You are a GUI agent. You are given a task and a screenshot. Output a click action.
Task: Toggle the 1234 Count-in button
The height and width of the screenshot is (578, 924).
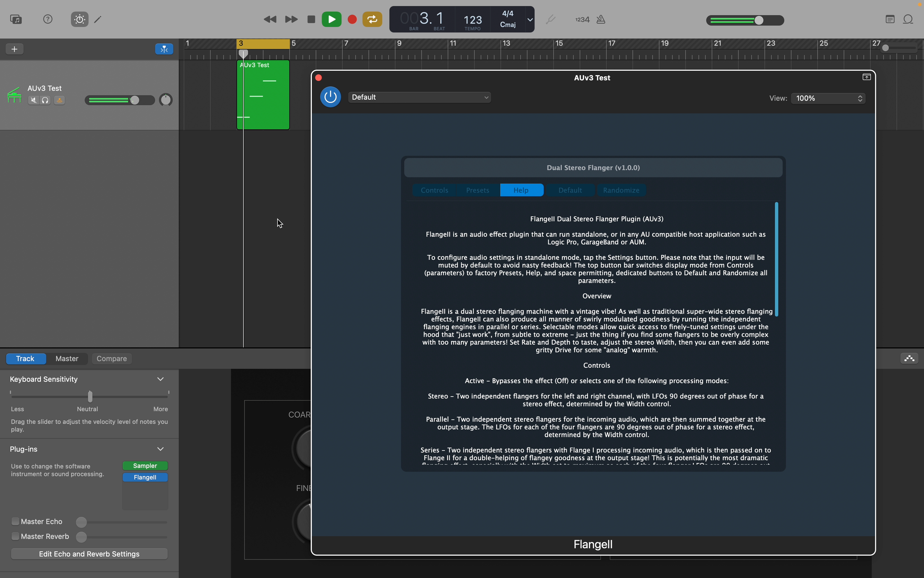(x=582, y=20)
